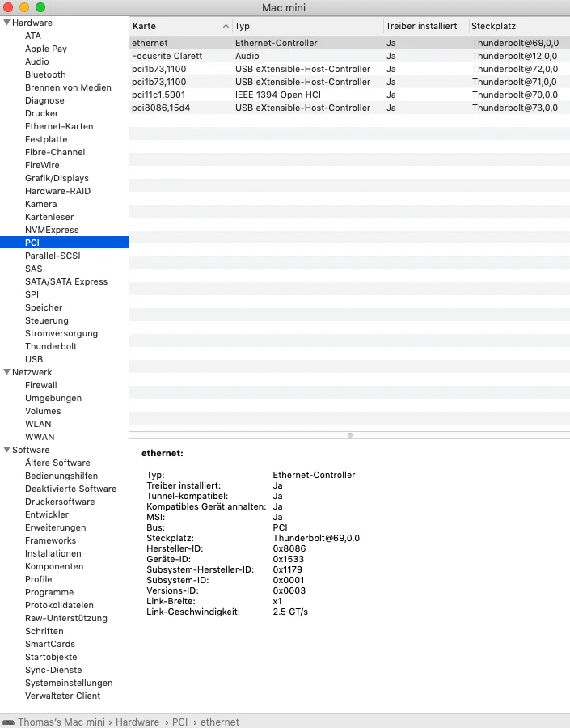Select Diagnose in the sidebar
The width and height of the screenshot is (570, 728).
click(x=44, y=101)
